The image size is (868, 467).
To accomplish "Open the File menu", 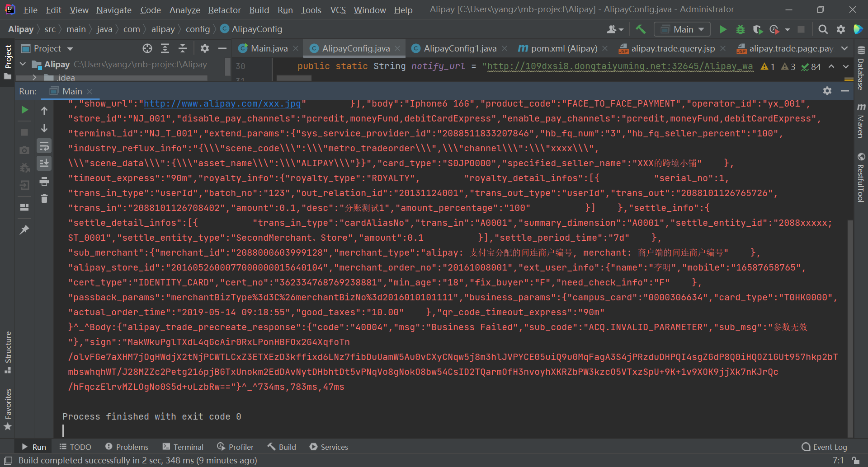I will (x=30, y=9).
